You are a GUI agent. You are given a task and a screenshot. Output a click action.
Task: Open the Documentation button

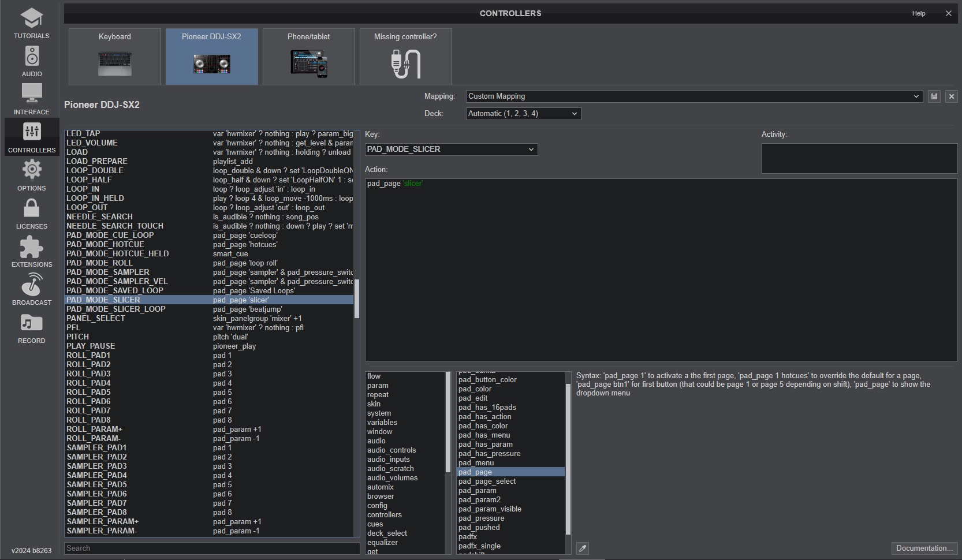coord(924,548)
